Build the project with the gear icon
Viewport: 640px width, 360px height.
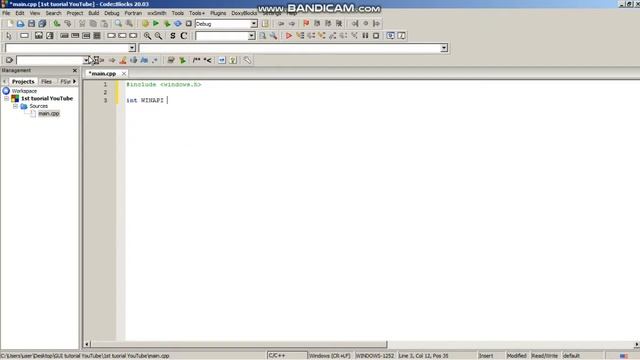pyautogui.click(x=145, y=24)
